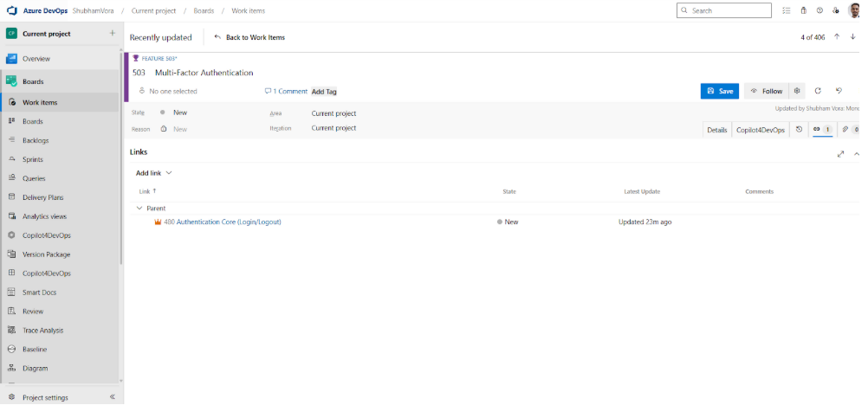Open Follow notification settings gear
The image size is (868, 418).
(x=797, y=91)
